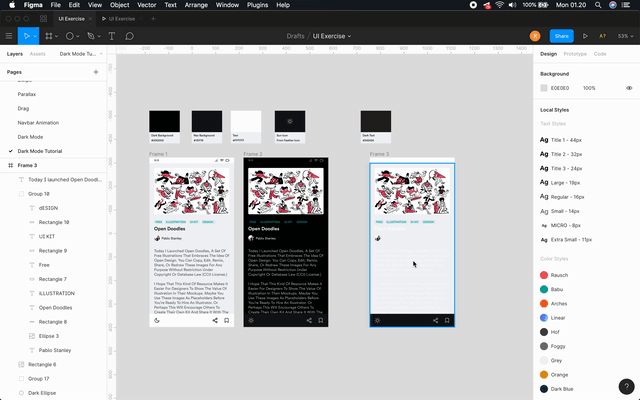
Task: Open the Apple menu
Action: coord(12,5)
